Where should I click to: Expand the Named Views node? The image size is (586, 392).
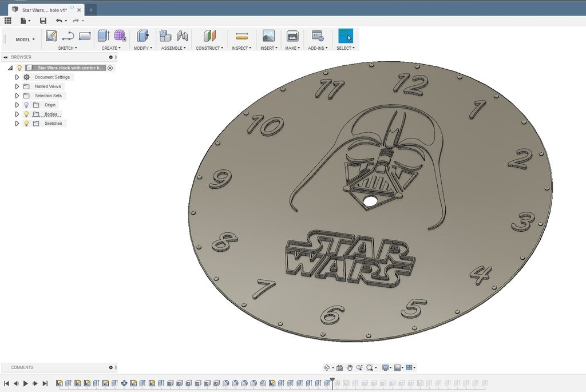(17, 86)
